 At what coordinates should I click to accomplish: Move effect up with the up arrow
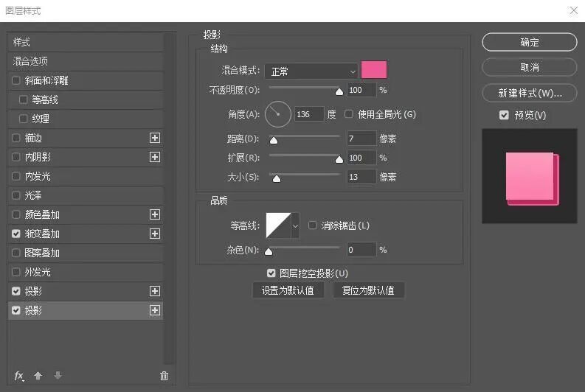(x=38, y=376)
